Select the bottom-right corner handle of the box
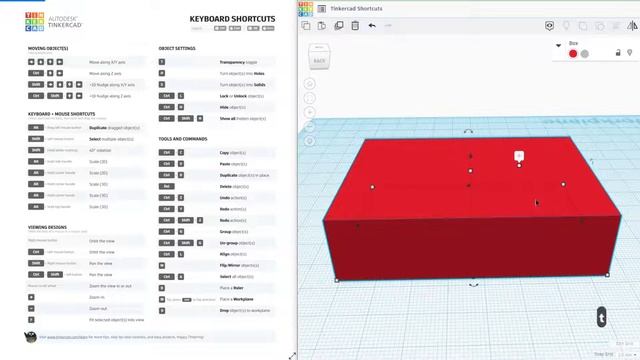Viewport: 640px width, 360px height. coord(607,275)
